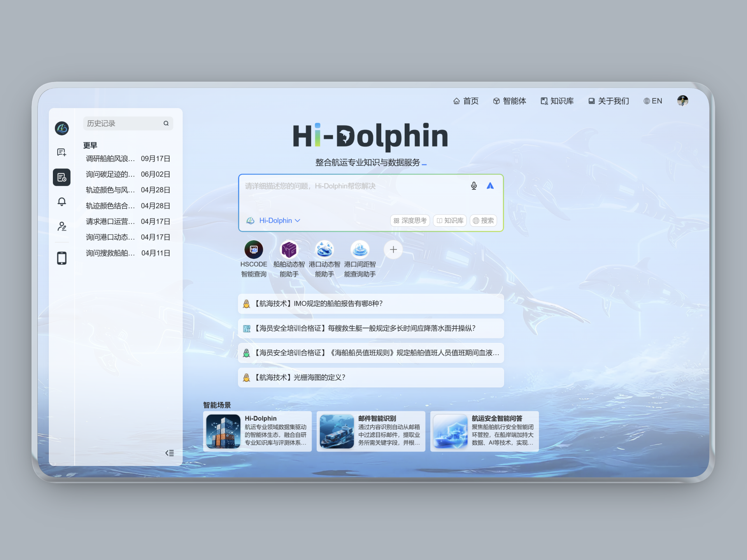Click the blue send arrow icon
The height and width of the screenshot is (560, 747).
pos(490,186)
